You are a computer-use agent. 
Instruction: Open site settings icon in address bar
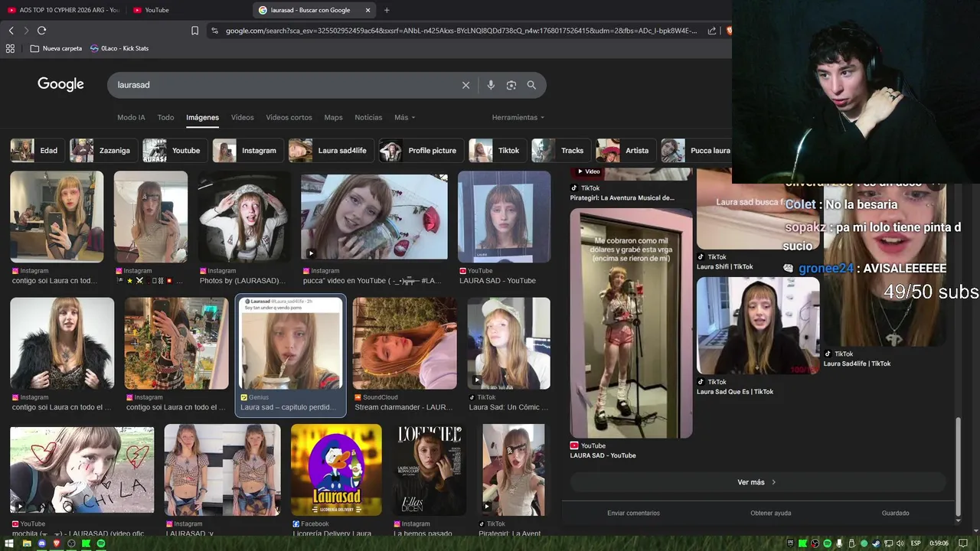(x=214, y=31)
